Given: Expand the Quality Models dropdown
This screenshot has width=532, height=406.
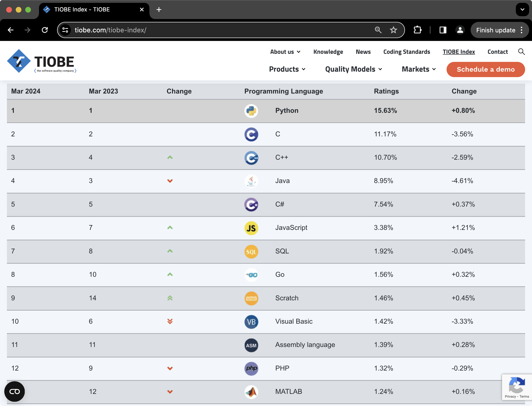Looking at the screenshot, I should pos(354,69).
